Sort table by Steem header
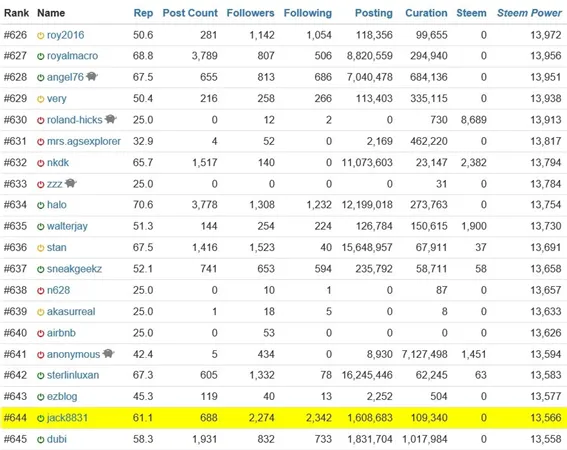 (471, 13)
